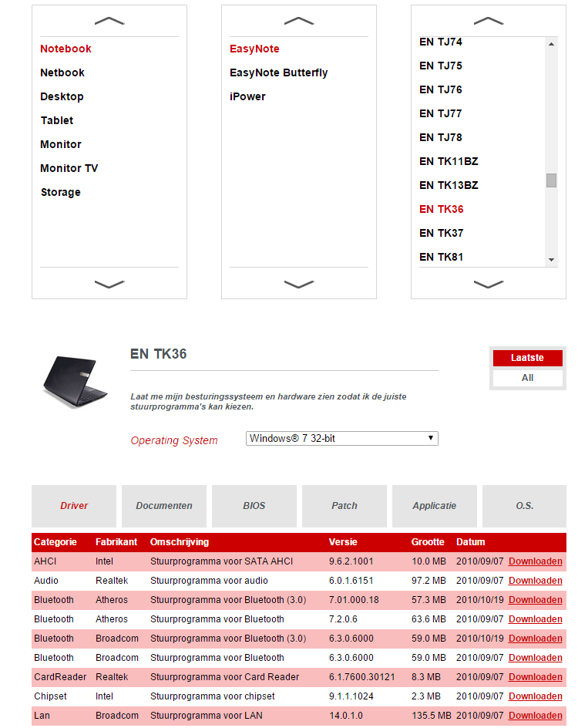This screenshot has width=578, height=728.
Task: Select model EN TK13BZ
Action: tap(449, 185)
